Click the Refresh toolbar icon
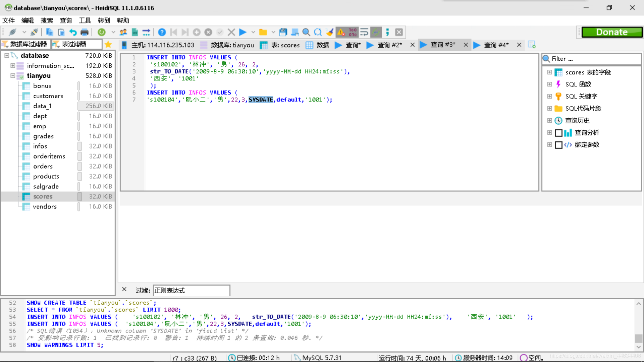The image size is (644, 362). click(x=101, y=32)
